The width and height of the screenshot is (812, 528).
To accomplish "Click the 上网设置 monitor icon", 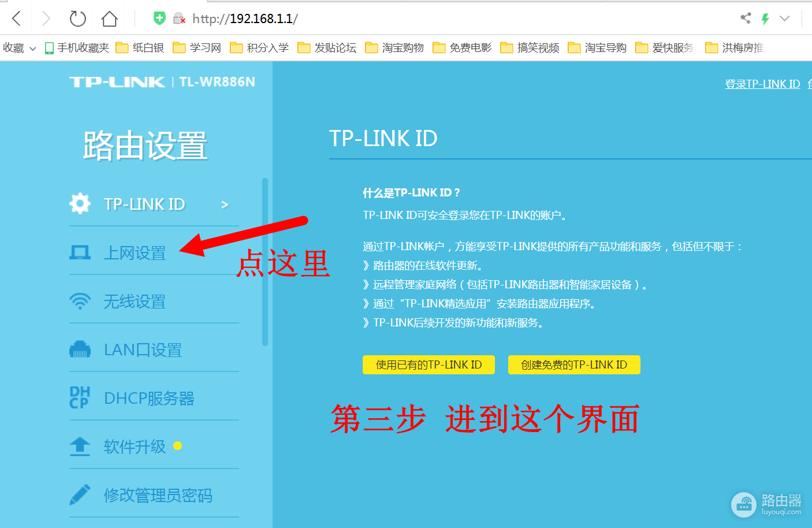I will pos(80,252).
